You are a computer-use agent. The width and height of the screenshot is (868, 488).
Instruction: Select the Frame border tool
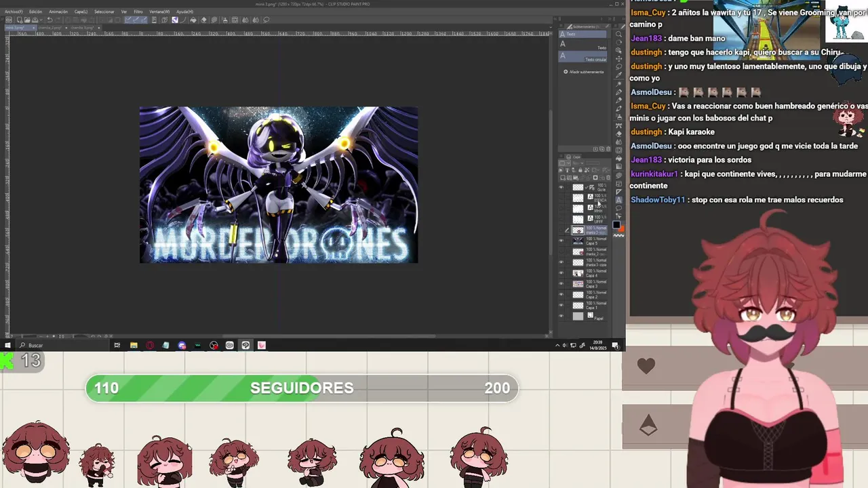[618, 184]
